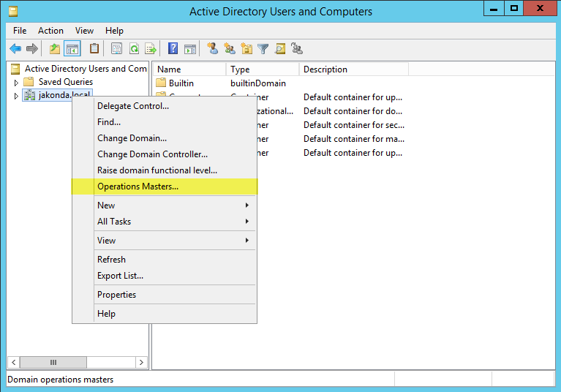Open the Action menu in menu bar
Screen dimensions: 561x392
[x=50, y=31]
